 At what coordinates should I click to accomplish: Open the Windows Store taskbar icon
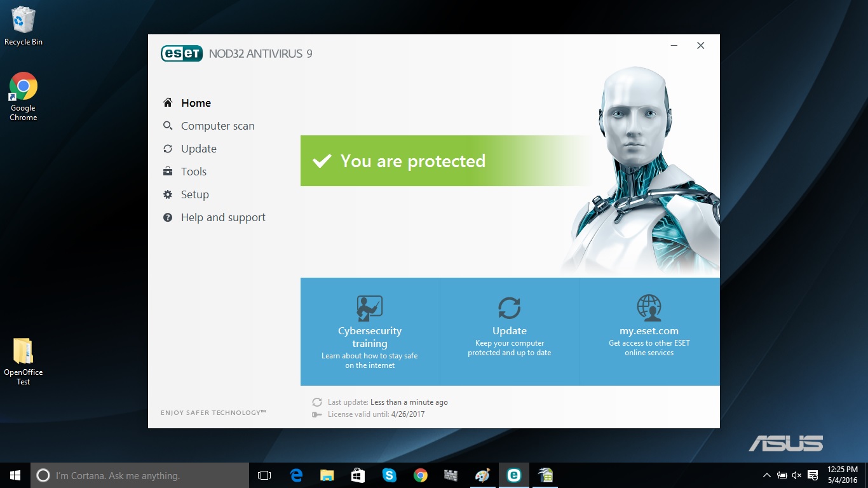pos(358,475)
